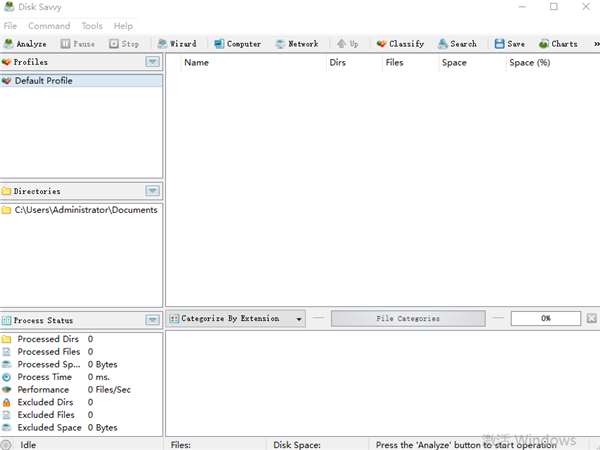This screenshot has height=450, width=600.
Task: Expand the Directories panel dropdown arrow
Action: point(152,191)
